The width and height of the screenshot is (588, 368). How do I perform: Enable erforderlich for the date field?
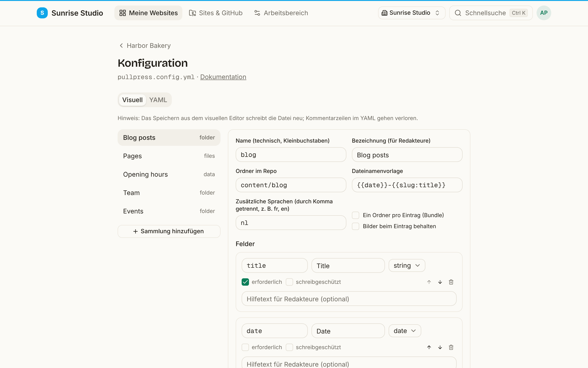click(245, 347)
